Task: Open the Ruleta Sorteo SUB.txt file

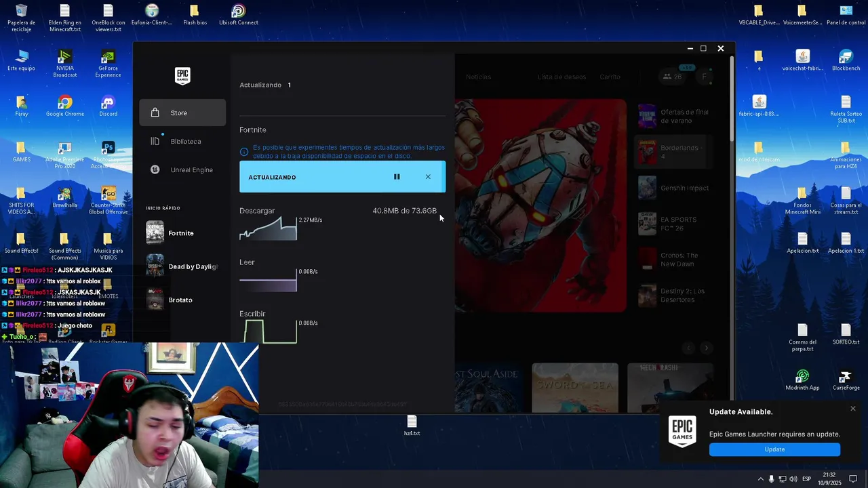Action: (x=846, y=110)
